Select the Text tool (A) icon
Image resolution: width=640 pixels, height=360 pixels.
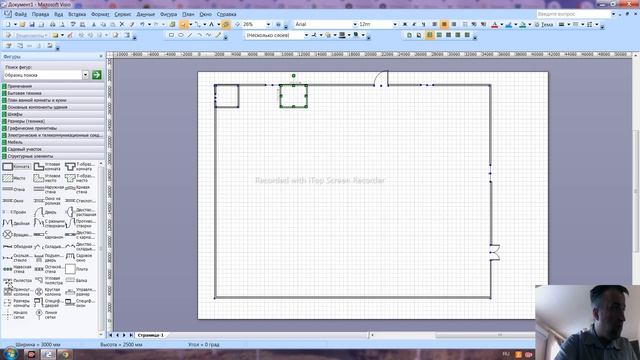point(211,24)
